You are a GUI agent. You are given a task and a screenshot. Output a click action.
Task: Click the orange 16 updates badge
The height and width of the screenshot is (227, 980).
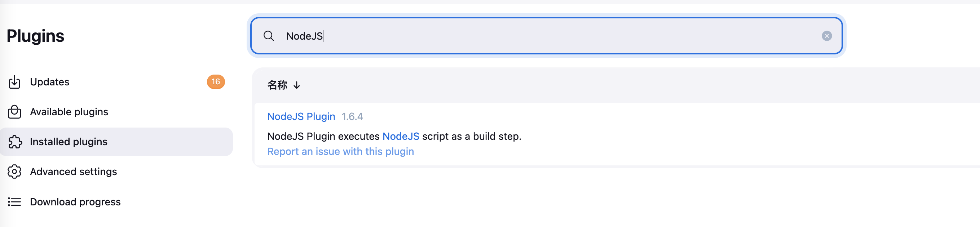point(216,82)
